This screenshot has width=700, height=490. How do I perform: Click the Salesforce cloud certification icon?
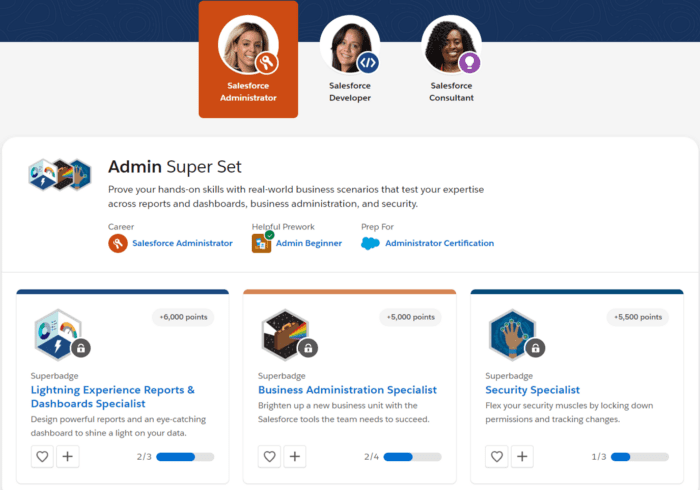point(371,243)
